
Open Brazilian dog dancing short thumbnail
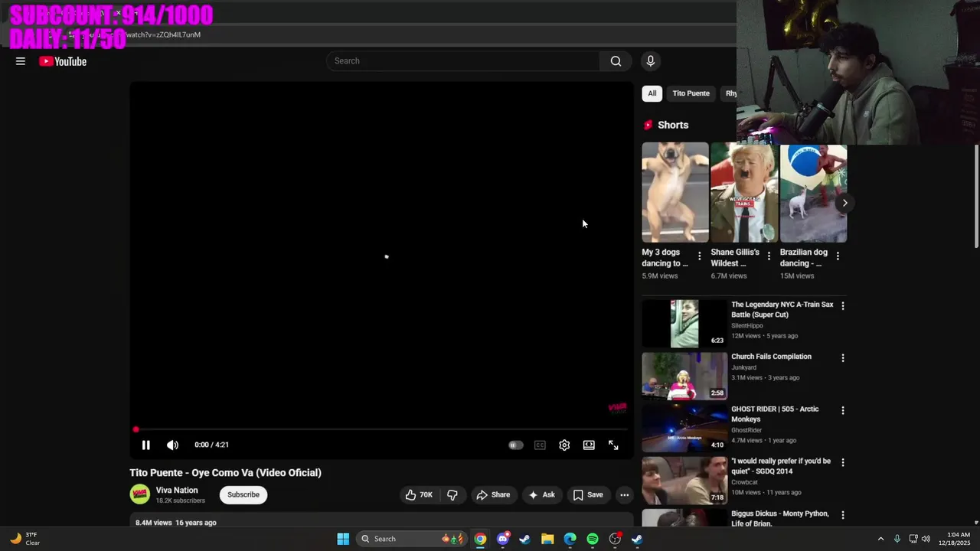click(x=813, y=193)
